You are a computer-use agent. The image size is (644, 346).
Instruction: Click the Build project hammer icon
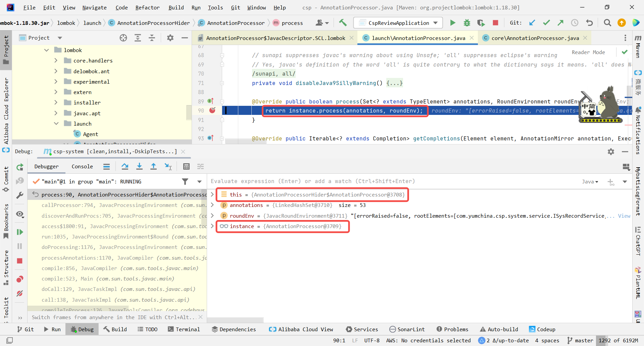(x=343, y=23)
